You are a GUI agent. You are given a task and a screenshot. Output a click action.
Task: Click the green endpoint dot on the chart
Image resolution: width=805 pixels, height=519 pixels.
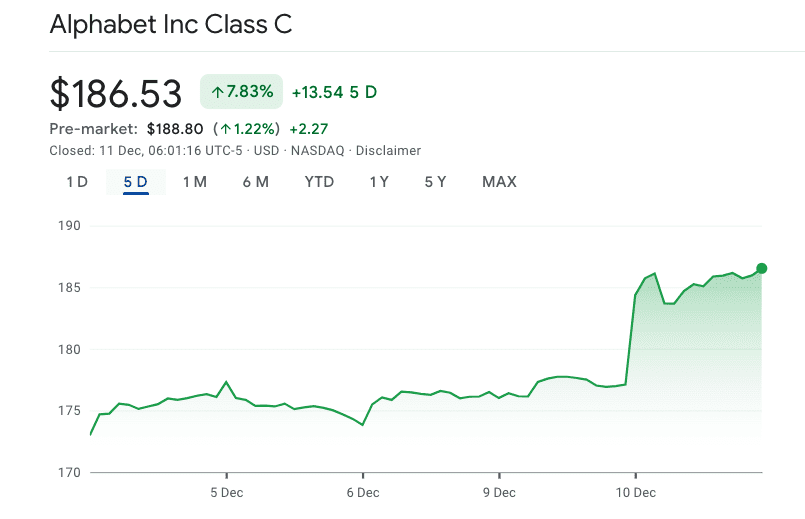click(762, 268)
